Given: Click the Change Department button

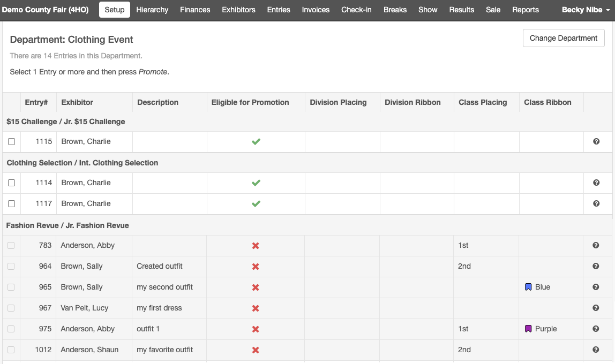Looking at the screenshot, I should 564,38.
